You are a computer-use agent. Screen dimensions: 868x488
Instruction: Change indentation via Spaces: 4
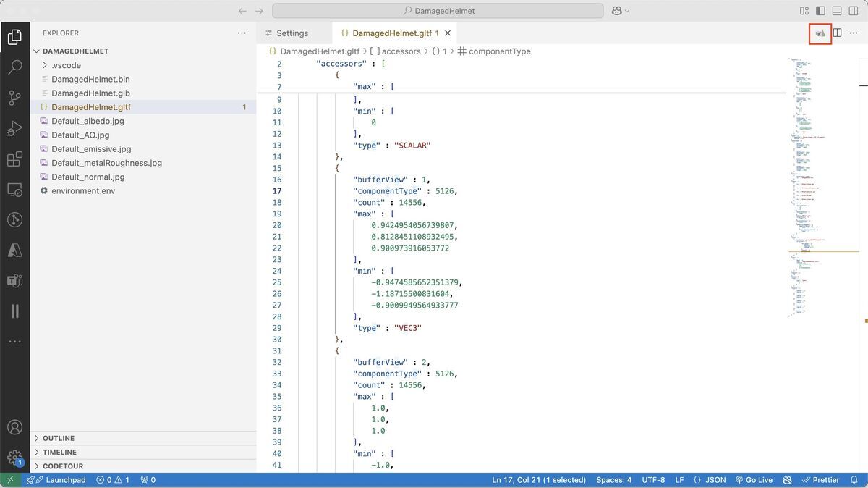pyautogui.click(x=614, y=480)
